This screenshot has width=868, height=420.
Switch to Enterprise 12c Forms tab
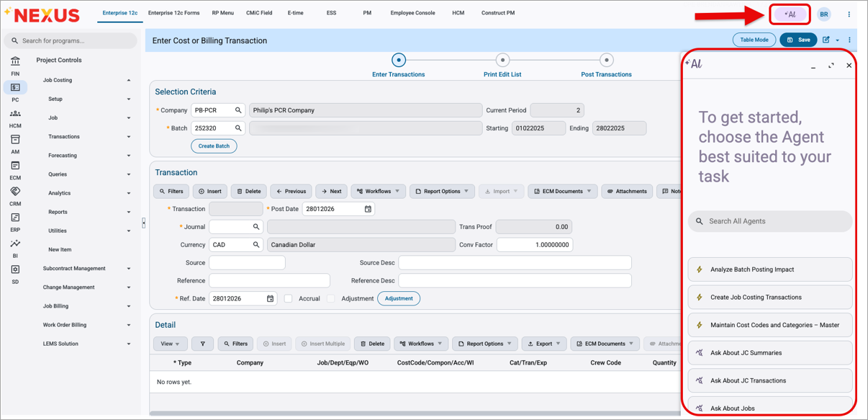coord(173,13)
